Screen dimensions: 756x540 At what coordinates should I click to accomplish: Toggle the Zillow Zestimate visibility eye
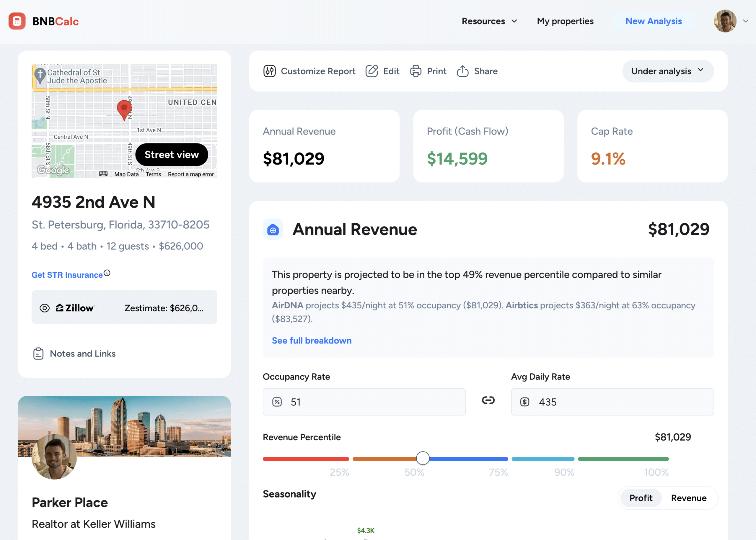tap(44, 307)
